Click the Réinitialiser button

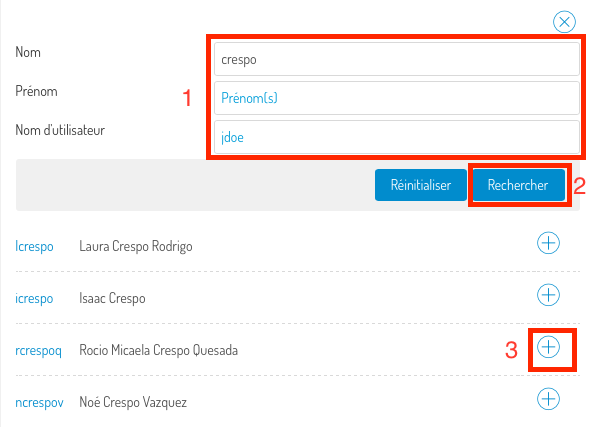421,185
